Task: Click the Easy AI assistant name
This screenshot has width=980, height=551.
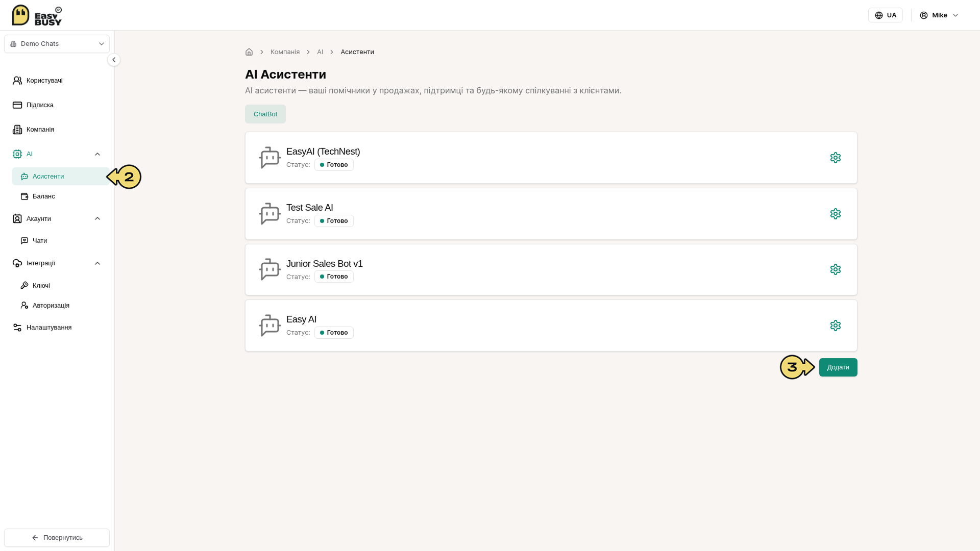Action: [301, 319]
